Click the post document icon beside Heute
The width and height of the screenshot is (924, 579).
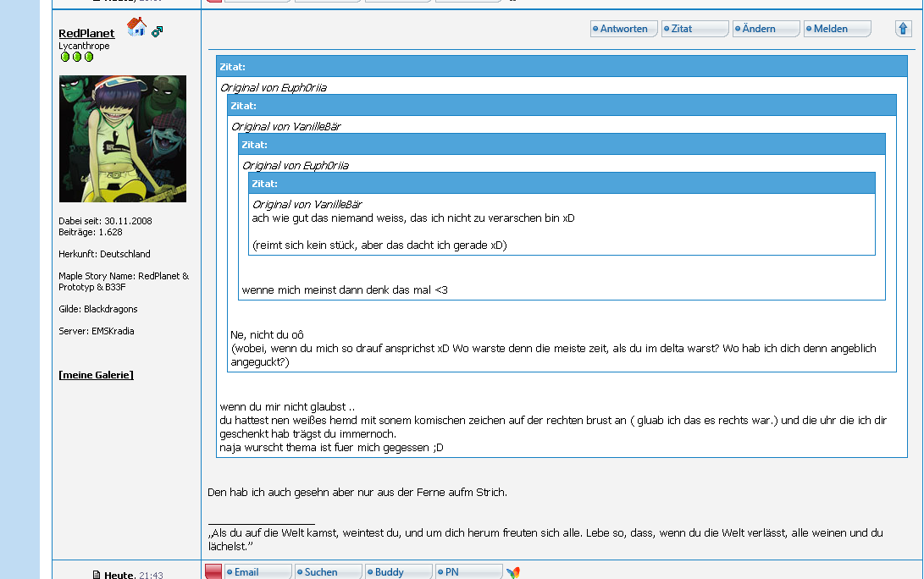coord(97,575)
